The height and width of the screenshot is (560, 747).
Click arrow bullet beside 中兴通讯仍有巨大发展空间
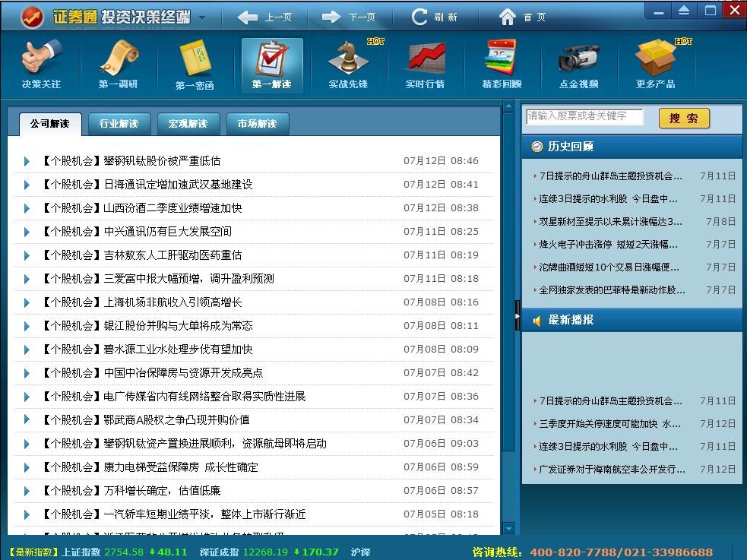(x=27, y=233)
